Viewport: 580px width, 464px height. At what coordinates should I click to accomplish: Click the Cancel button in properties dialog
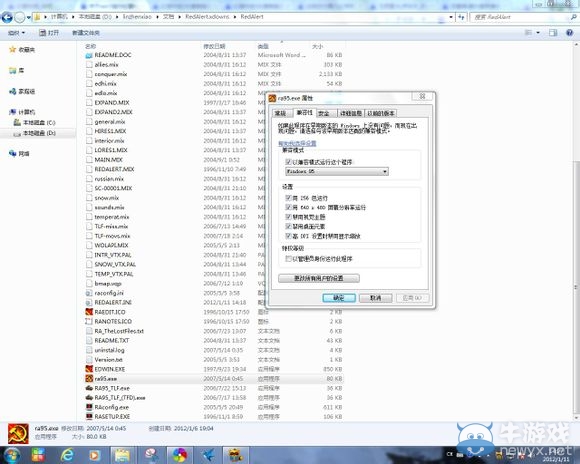click(375, 298)
